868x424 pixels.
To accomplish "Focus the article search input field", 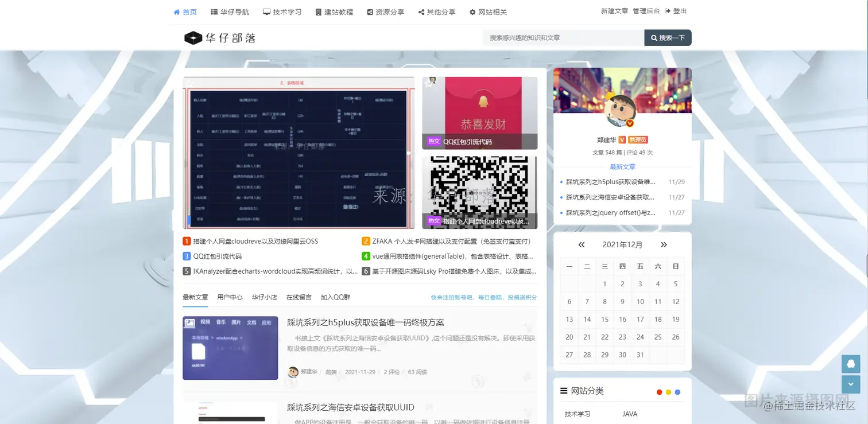I will pyautogui.click(x=564, y=38).
